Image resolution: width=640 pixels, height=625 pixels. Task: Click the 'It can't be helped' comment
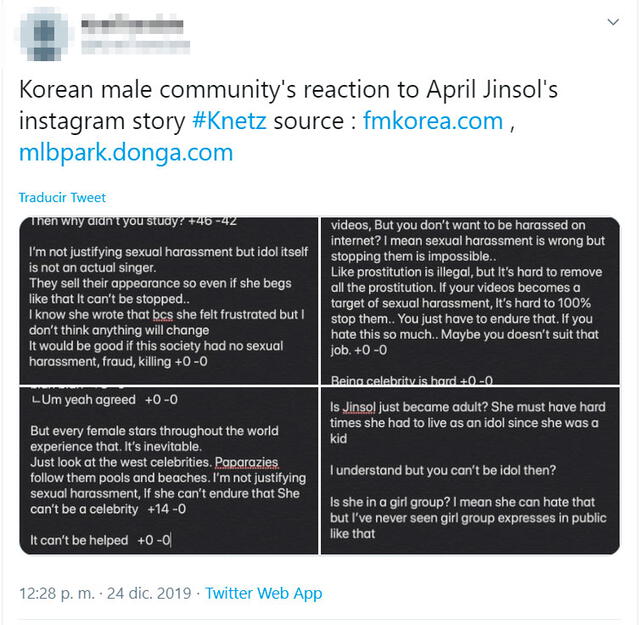(100, 540)
